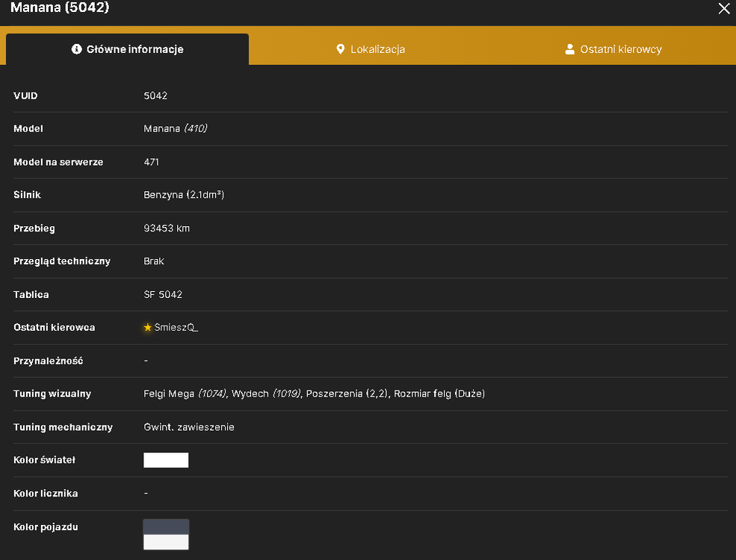Select the Główne informacje tab
This screenshot has height=560, width=736.
tap(127, 49)
